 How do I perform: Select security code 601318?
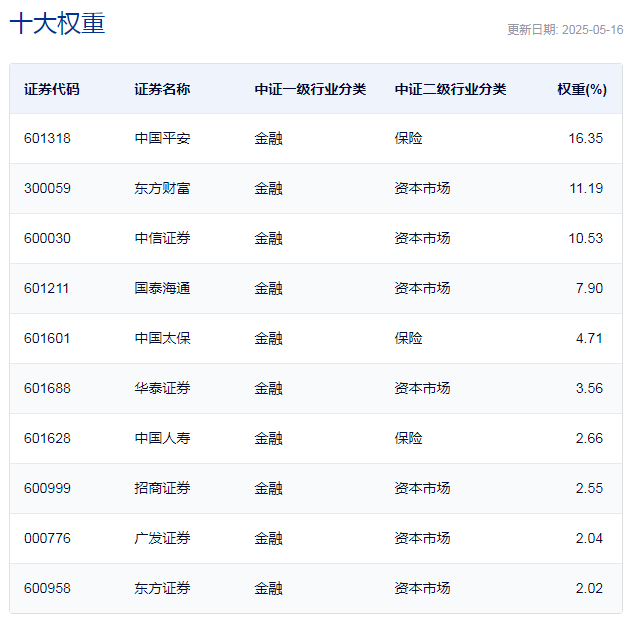(47, 138)
